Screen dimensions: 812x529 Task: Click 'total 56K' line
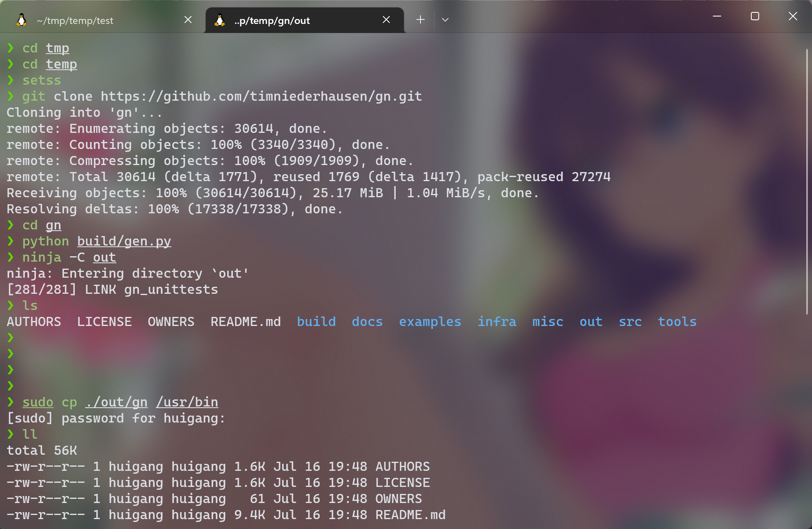click(x=42, y=451)
